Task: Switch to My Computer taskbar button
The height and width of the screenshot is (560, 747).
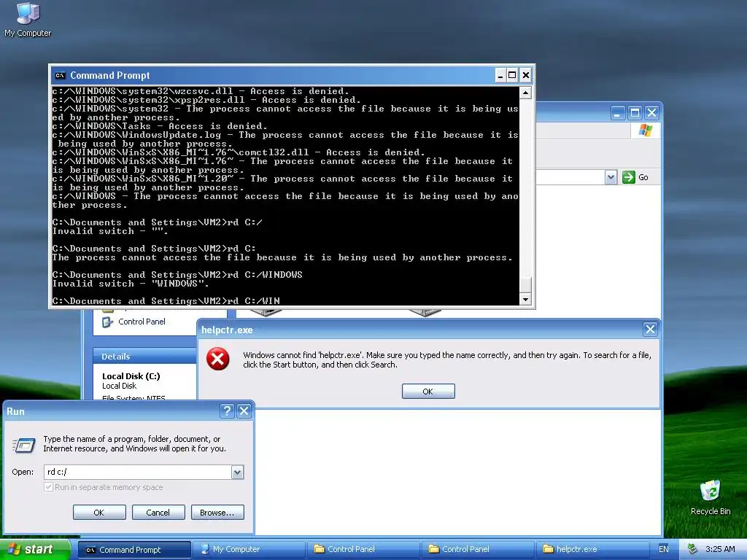Action: click(248, 550)
